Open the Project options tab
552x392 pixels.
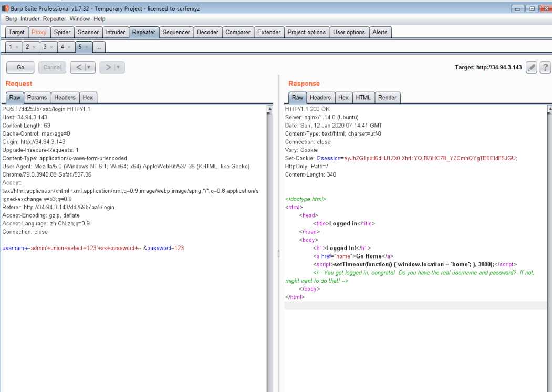point(306,32)
